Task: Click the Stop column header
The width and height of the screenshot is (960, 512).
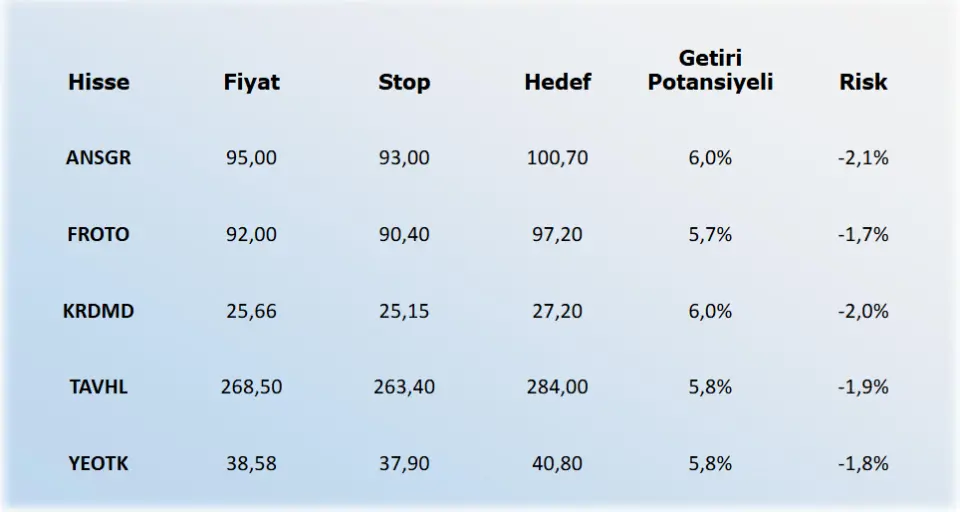Action: click(x=404, y=82)
